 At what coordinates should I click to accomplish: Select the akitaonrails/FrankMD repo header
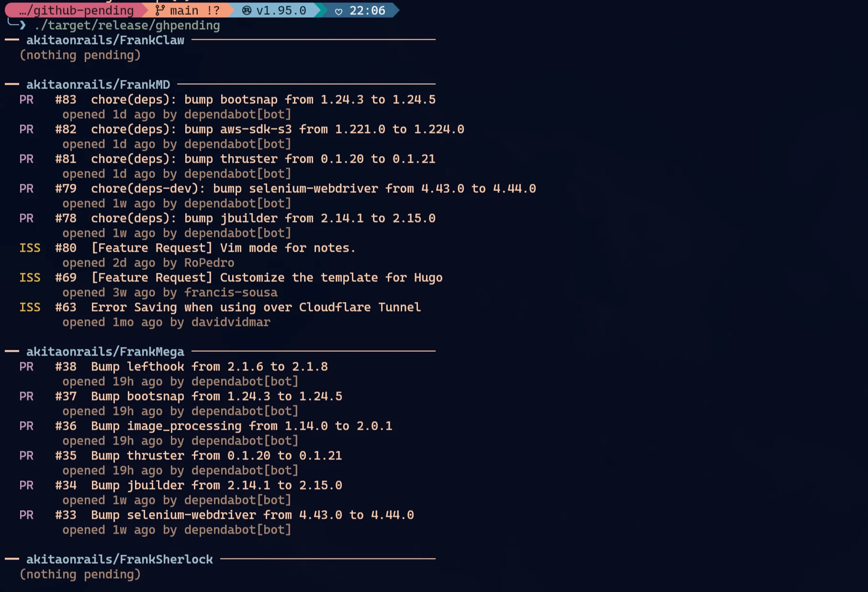(x=98, y=85)
